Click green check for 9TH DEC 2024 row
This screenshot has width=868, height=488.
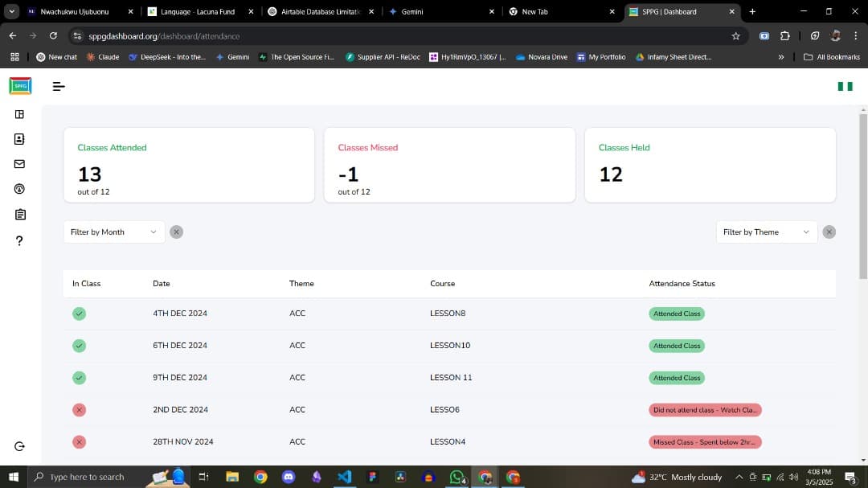(79, 378)
